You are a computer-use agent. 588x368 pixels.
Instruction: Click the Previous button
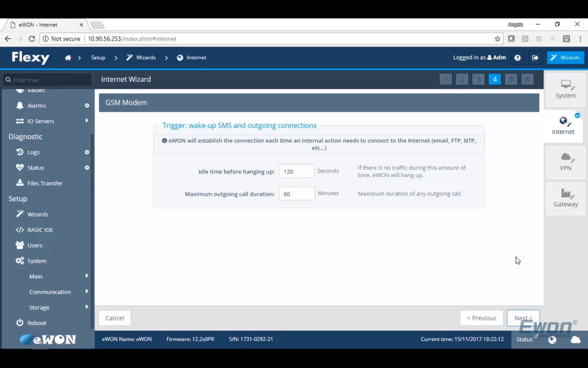[x=481, y=318]
